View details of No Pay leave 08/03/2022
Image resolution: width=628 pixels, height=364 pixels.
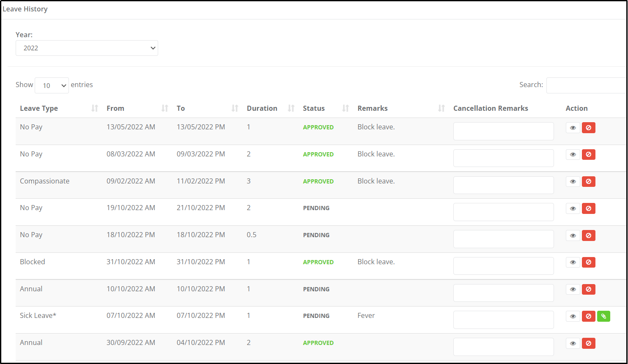click(x=573, y=155)
